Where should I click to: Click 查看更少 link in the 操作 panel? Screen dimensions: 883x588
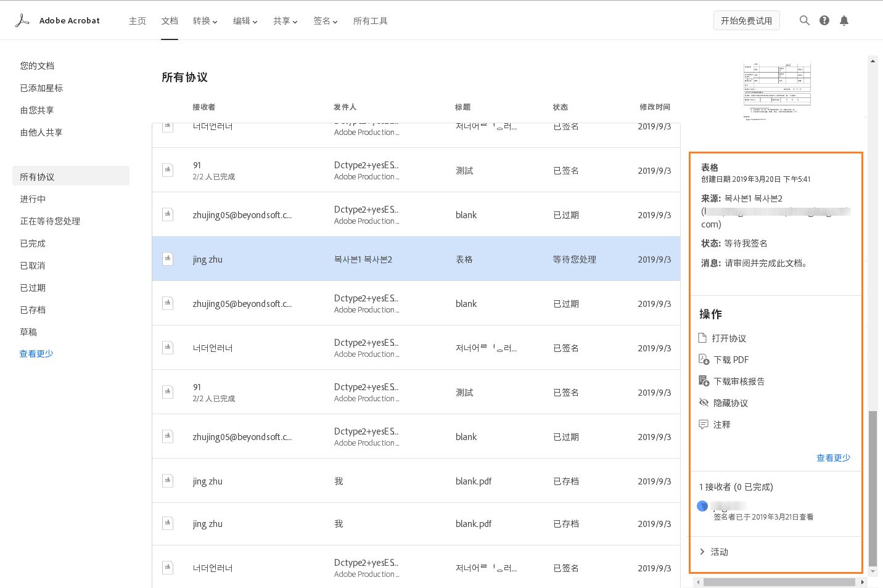click(833, 457)
